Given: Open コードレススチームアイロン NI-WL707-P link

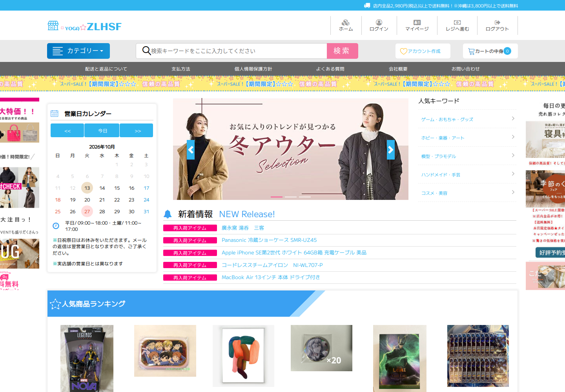Looking at the screenshot, I should (272, 265).
